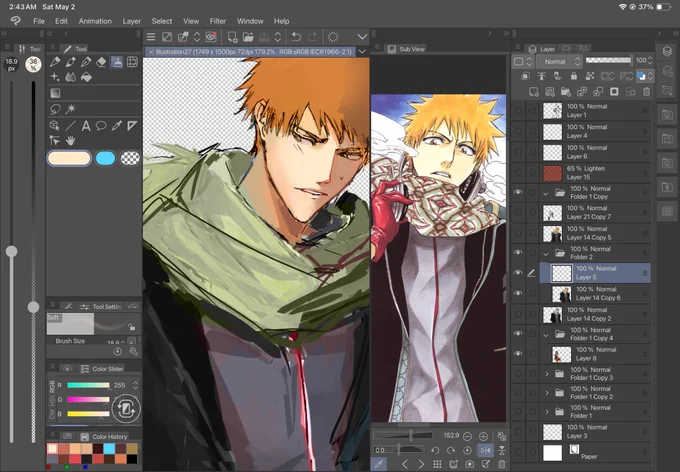The width and height of the screenshot is (680, 472).
Task: Click the Sub View camera icon
Action: pos(469,464)
